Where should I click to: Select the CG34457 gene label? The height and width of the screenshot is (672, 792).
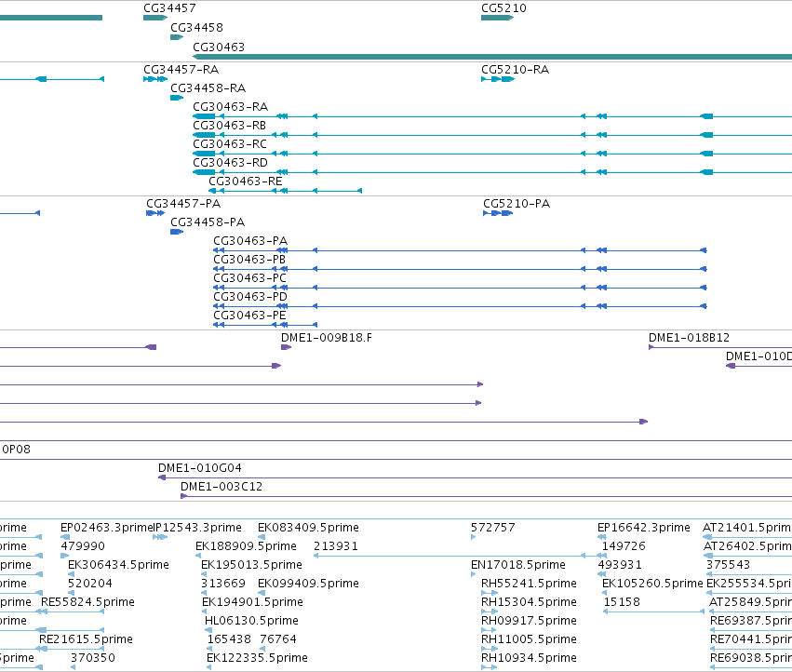point(169,8)
